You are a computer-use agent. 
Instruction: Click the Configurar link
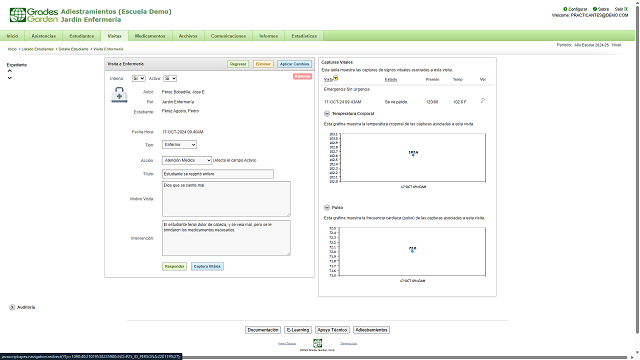tap(578, 9)
